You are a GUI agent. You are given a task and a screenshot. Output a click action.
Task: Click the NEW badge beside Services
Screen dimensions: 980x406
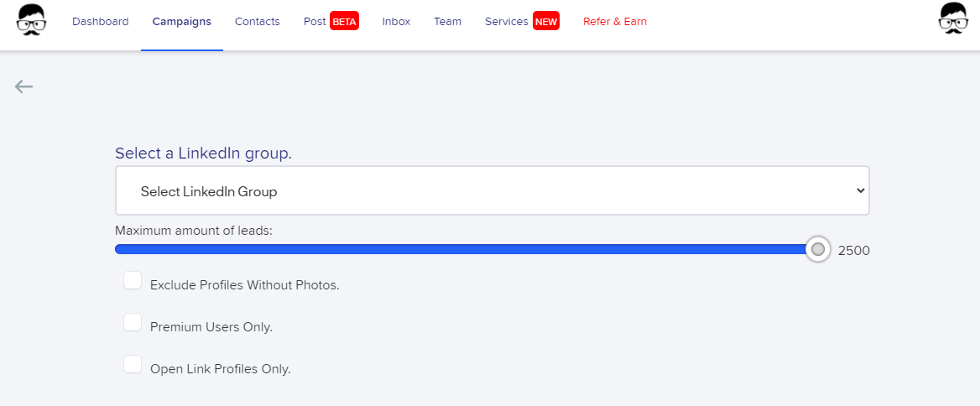tap(546, 21)
